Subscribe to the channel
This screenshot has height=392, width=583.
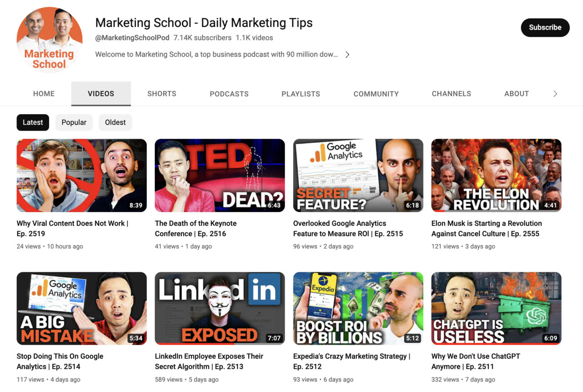click(545, 27)
